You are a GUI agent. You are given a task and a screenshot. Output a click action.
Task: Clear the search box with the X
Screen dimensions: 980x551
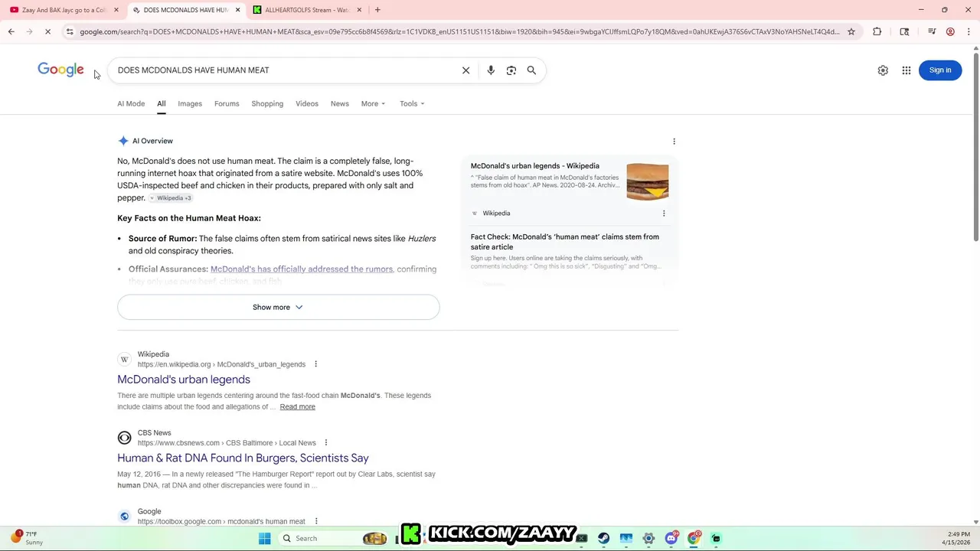[x=465, y=70]
